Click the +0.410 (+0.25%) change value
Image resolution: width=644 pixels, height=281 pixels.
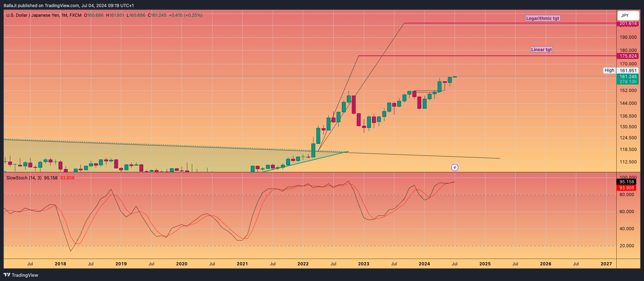[x=185, y=15]
